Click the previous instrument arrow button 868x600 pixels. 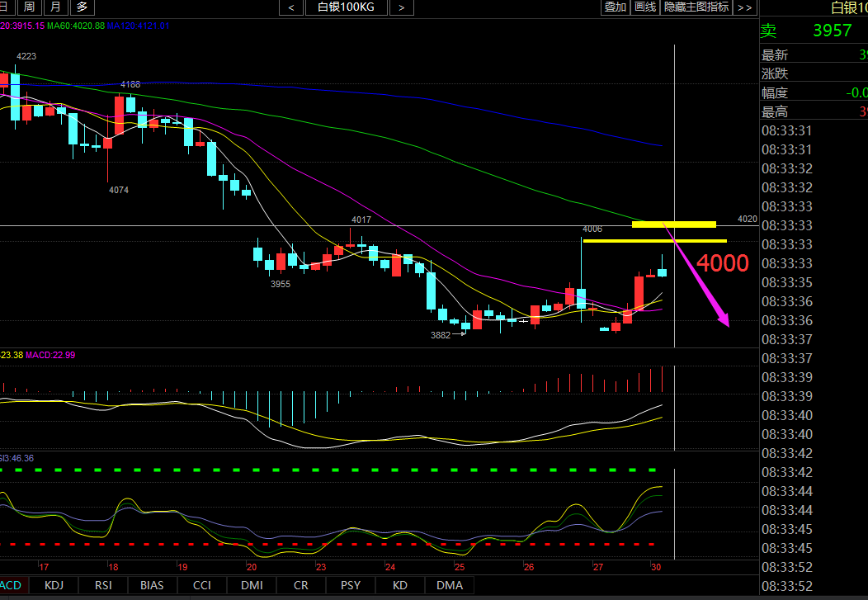point(291,7)
